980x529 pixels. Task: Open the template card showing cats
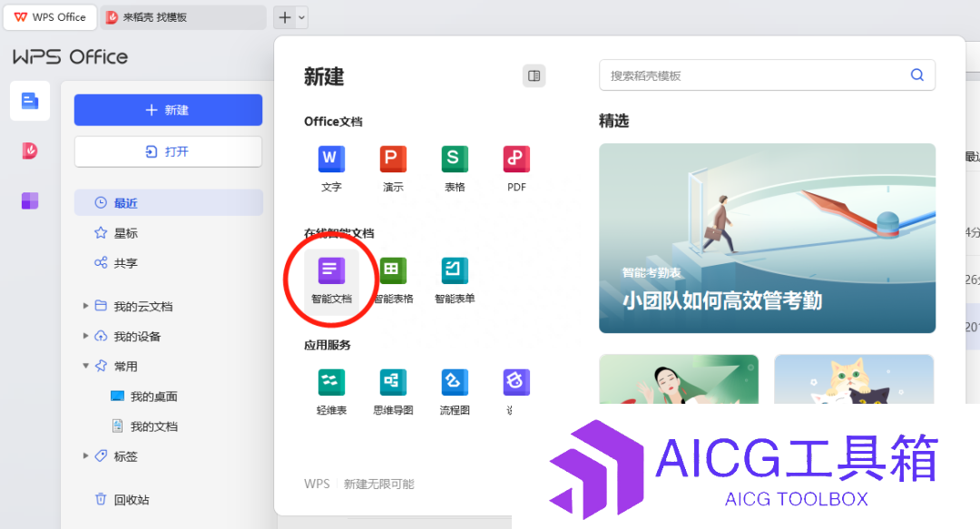pos(854,379)
